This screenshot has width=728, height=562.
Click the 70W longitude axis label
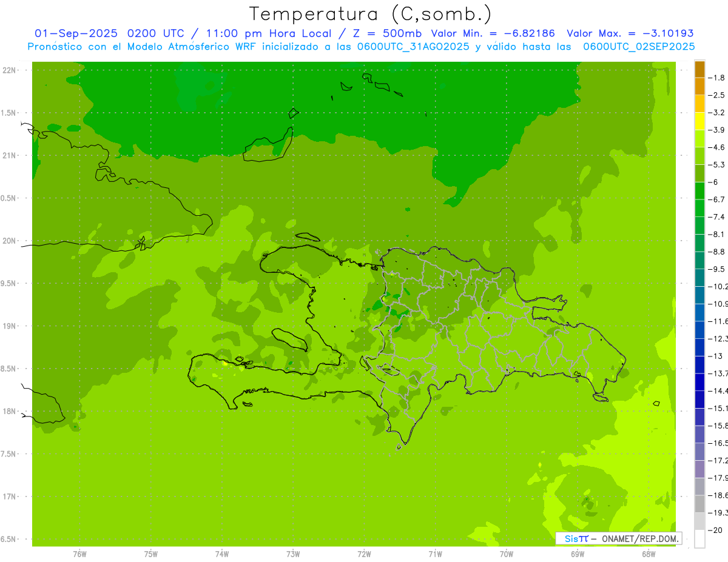click(x=507, y=554)
